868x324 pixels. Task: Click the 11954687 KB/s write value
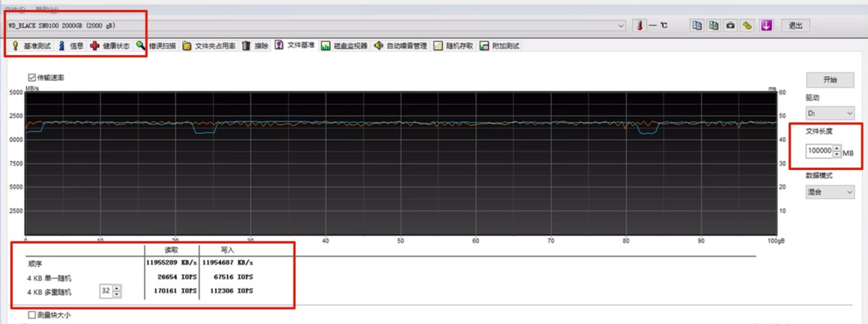click(x=228, y=263)
